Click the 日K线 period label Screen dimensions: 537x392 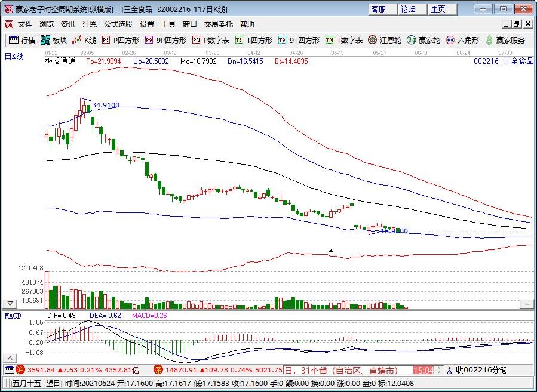pyautogui.click(x=14, y=57)
